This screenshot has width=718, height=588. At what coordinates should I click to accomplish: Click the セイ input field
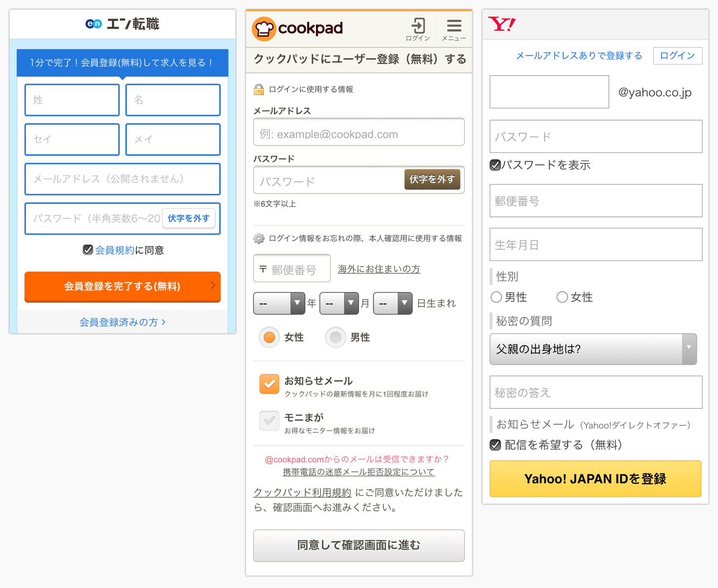72,139
